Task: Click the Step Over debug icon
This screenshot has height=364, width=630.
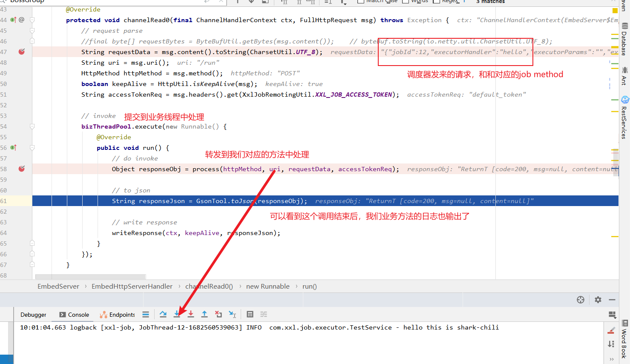Action: point(163,314)
